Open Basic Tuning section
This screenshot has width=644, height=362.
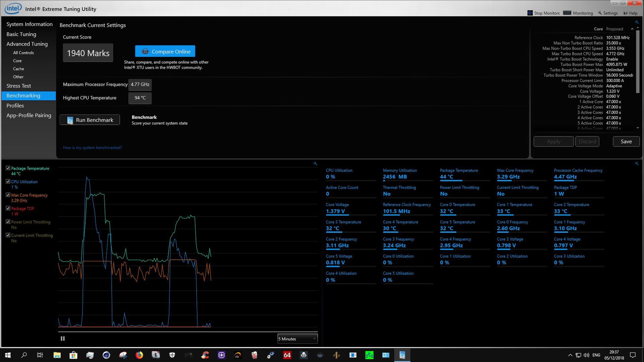point(21,34)
